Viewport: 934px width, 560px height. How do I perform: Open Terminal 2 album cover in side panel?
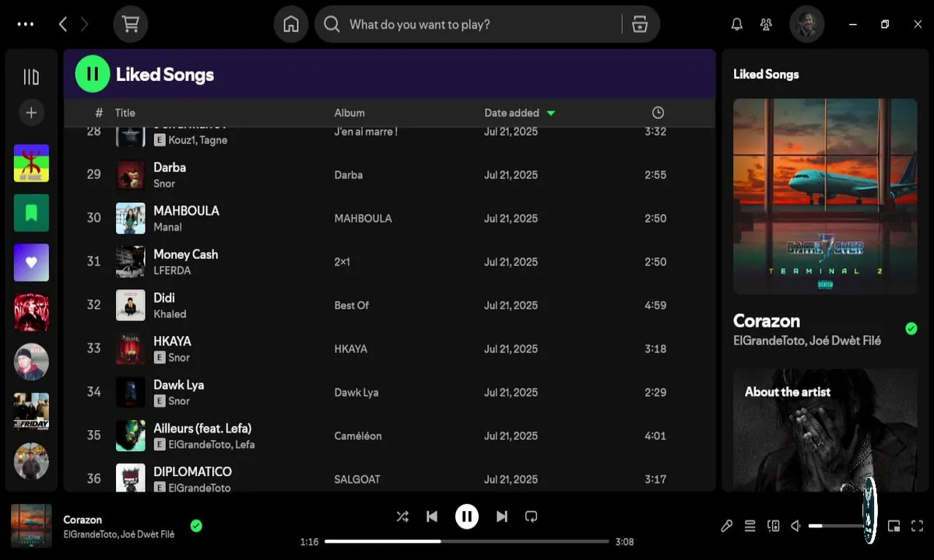point(825,196)
